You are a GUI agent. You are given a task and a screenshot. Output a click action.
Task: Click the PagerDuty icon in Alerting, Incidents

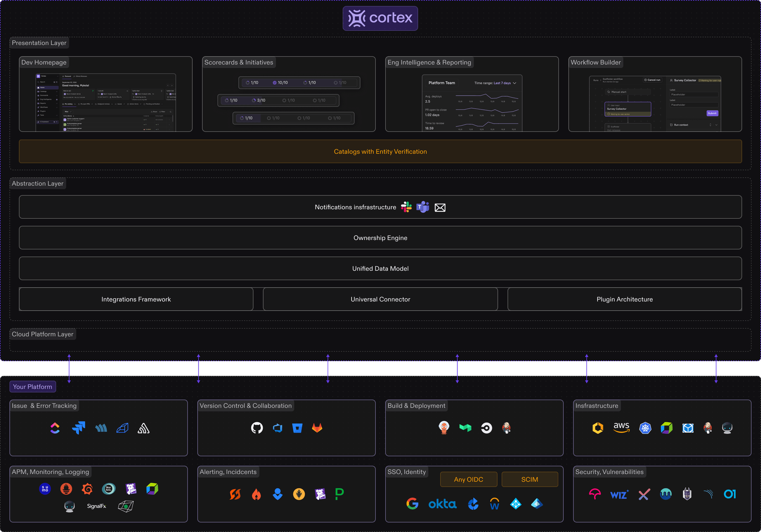tap(339, 494)
